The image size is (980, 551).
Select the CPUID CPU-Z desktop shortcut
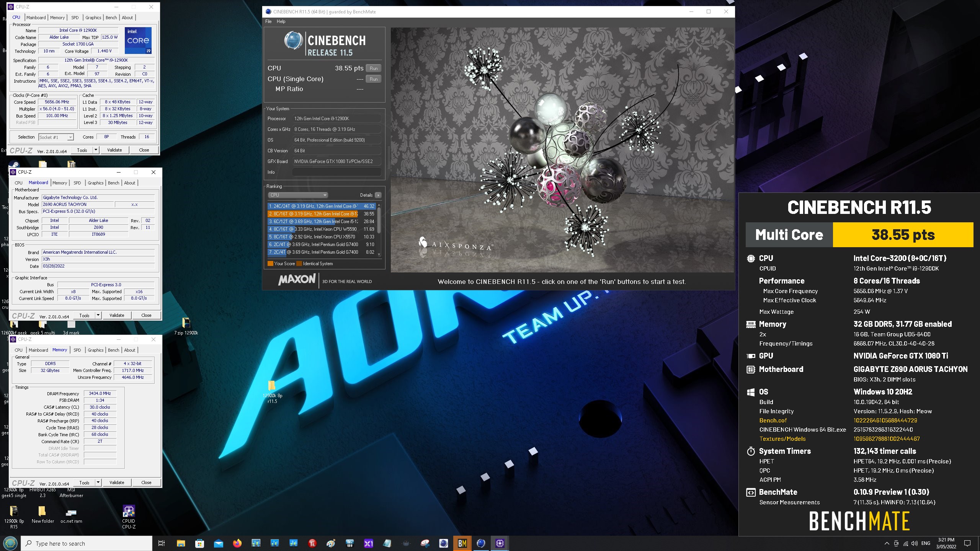129,517
